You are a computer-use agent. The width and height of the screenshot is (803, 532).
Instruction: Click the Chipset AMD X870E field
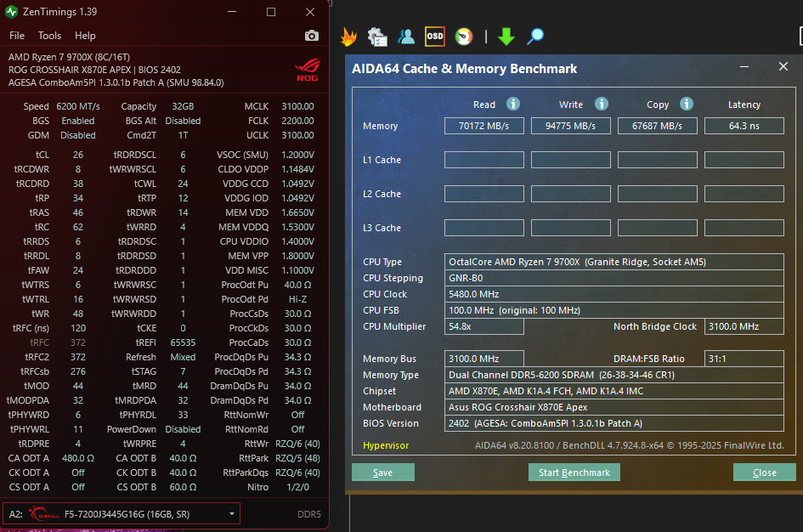(614, 391)
